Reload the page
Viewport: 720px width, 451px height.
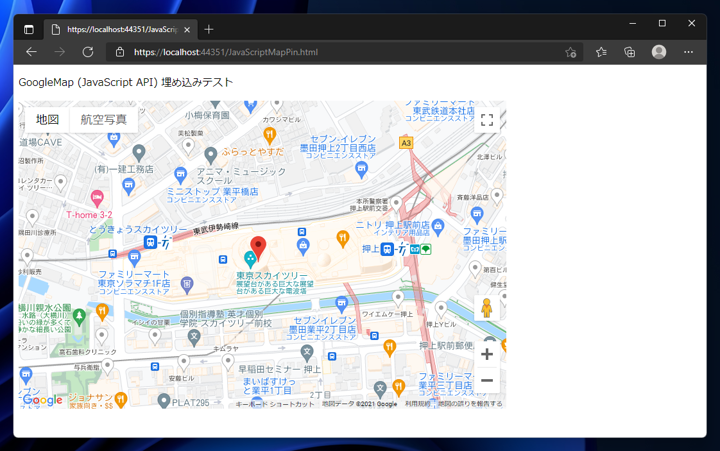coord(88,52)
